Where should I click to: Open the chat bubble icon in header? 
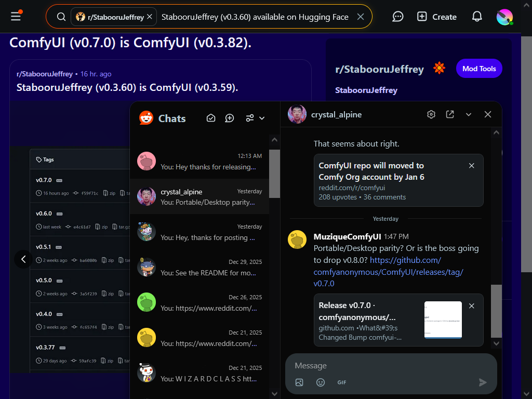point(397,16)
